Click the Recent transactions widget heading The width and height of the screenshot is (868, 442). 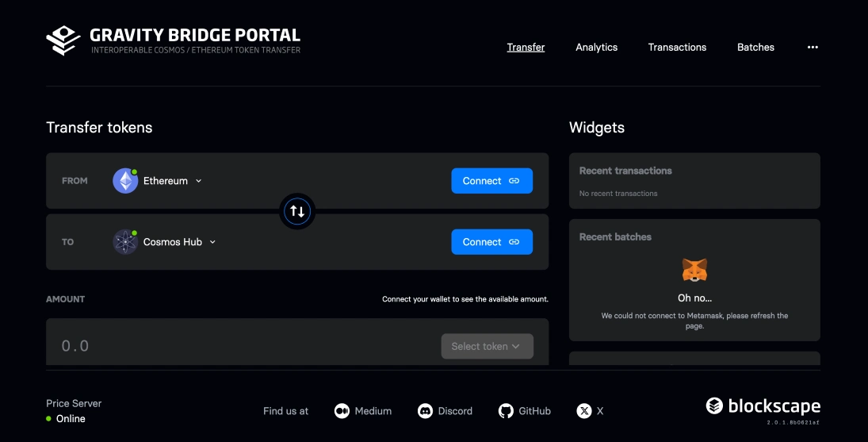(625, 171)
